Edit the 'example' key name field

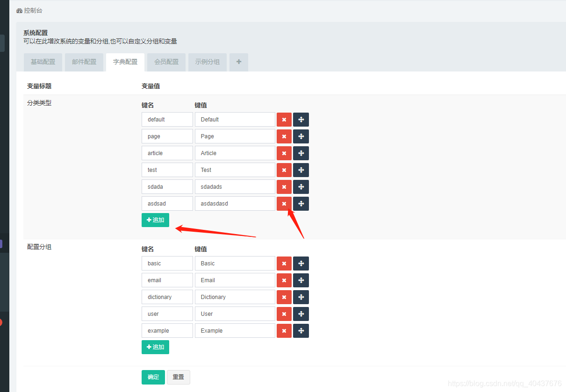(167, 331)
